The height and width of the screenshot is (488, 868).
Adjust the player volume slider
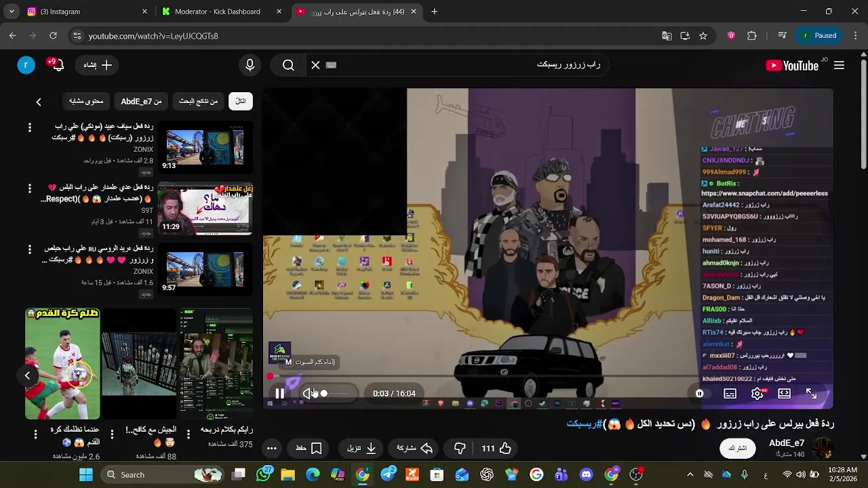tap(337, 393)
